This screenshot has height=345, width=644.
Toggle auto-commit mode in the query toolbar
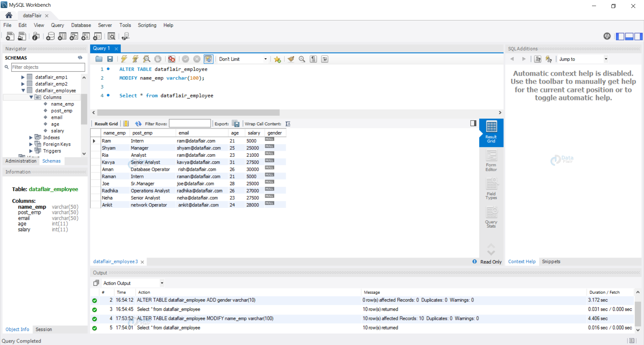(209, 59)
